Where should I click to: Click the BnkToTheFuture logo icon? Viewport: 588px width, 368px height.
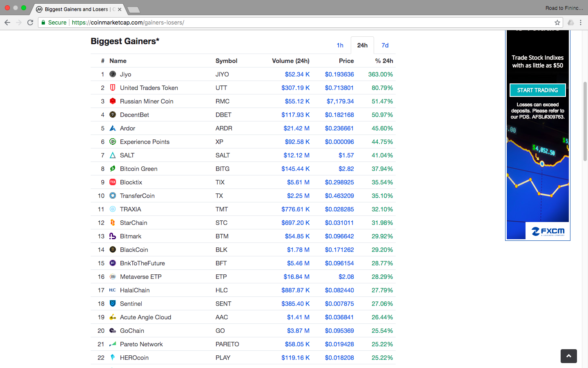(113, 263)
